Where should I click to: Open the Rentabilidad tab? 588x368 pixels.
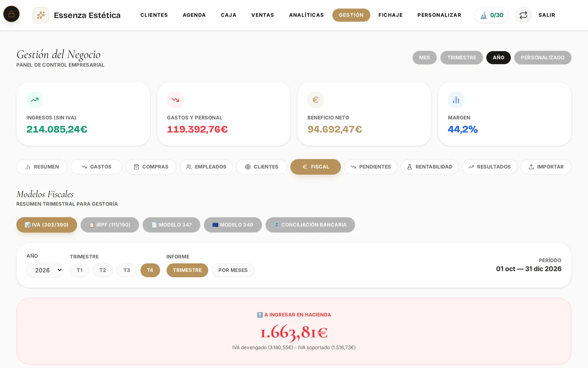point(430,167)
